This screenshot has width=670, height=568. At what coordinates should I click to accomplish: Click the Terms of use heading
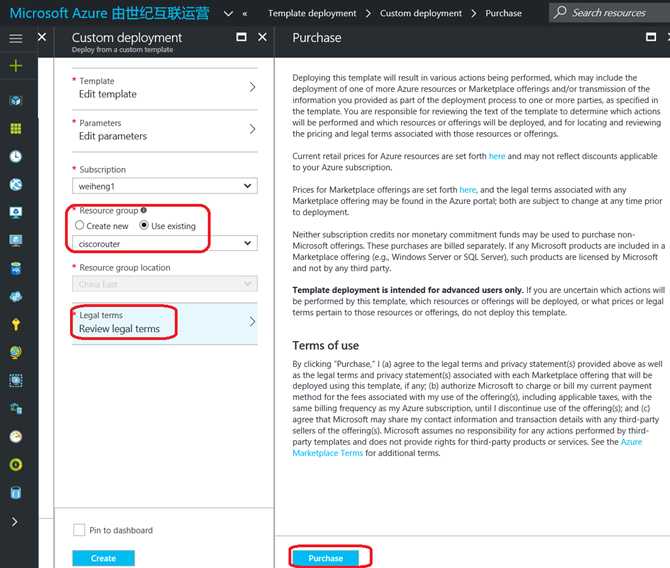[x=326, y=345]
